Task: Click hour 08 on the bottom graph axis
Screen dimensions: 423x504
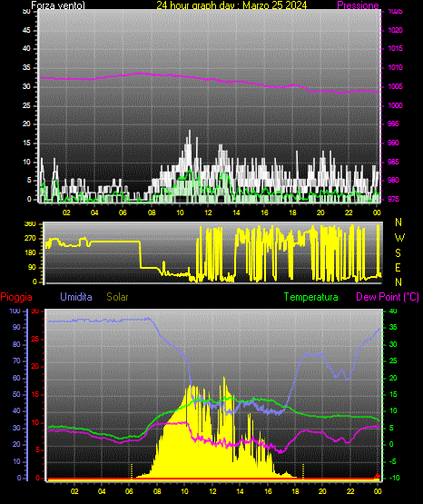Action: pyautogui.click(x=157, y=491)
